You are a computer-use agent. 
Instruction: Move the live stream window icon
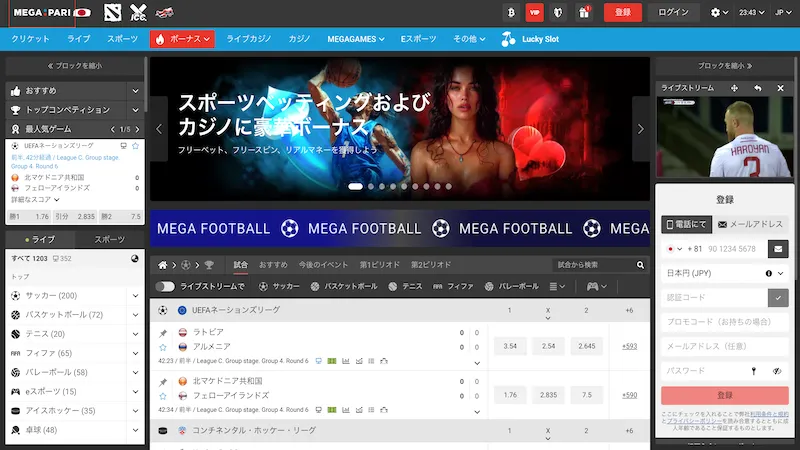coord(734,88)
